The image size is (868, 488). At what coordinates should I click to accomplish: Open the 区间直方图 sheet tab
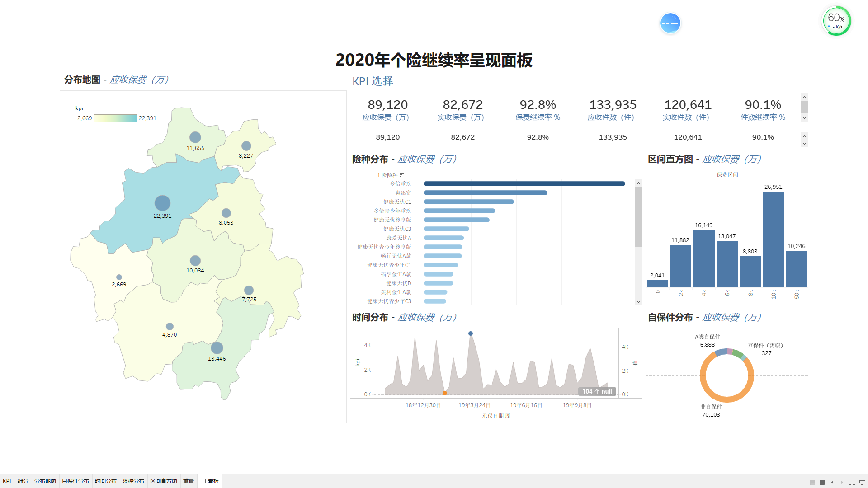pyautogui.click(x=164, y=481)
